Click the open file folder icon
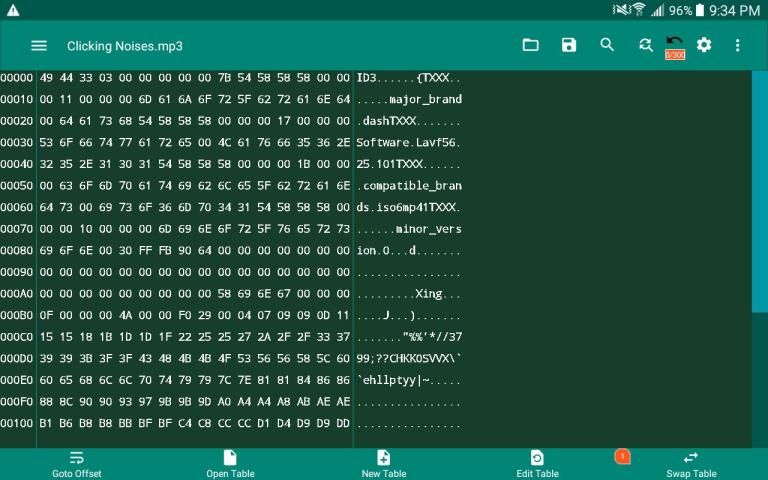The height and width of the screenshot is (480, 768). [531, 45]
